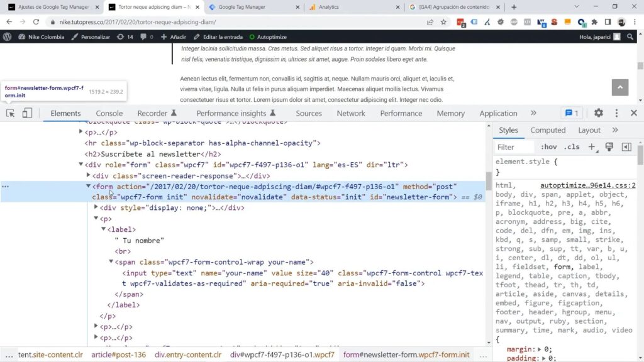Screen dimensions: 644x362
Task: Reload the page with refresh icon
Action: [36, 22]
